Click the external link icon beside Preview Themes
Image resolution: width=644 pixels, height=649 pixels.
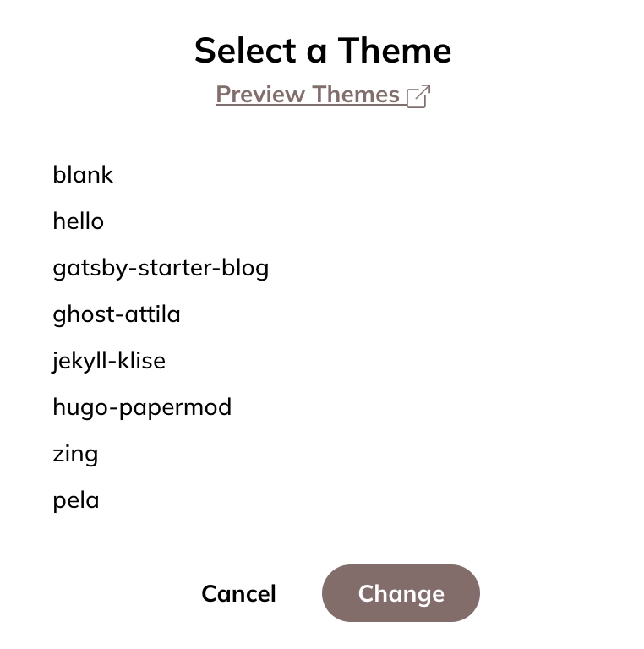[x=418, y=96]
